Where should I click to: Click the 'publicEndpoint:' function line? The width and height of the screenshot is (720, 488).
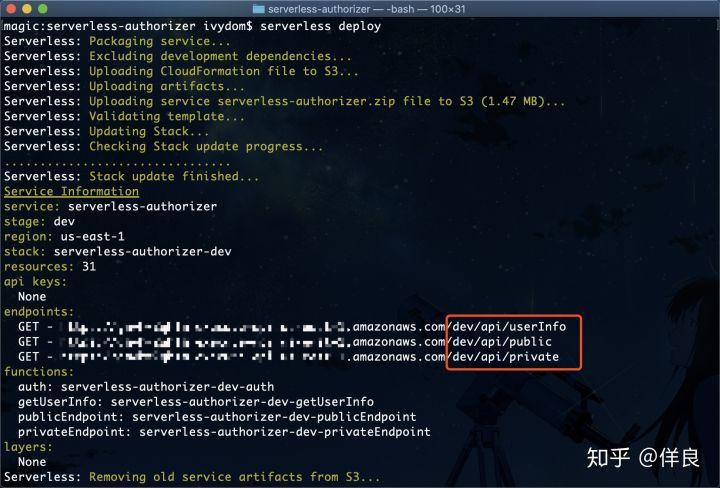[x=217, y=417]
